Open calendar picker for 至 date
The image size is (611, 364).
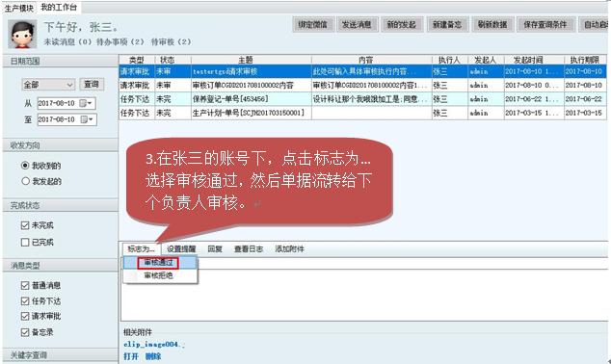click(84, 119)
